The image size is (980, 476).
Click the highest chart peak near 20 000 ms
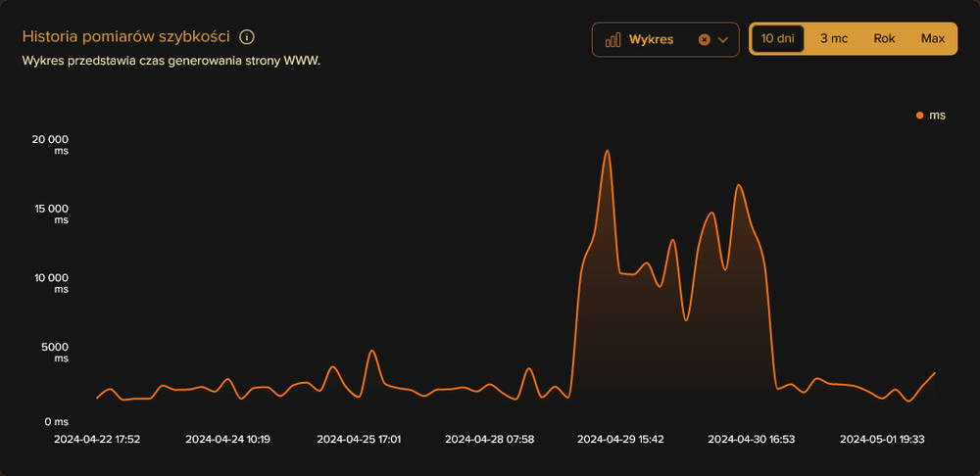[x=608, y=152]
